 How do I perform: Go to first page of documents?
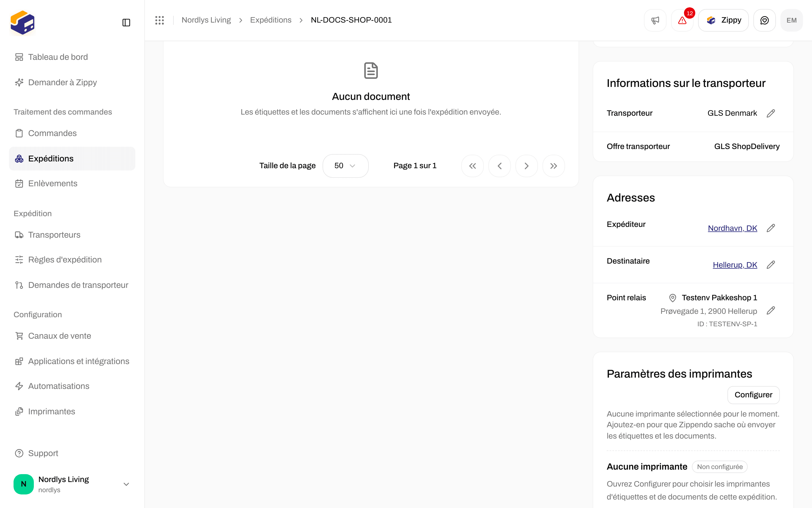pyautogui.click(x=473, y=166)
